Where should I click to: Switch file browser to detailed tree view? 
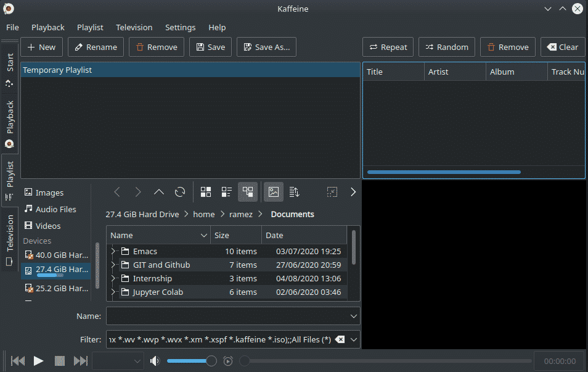click(x=248, y=192)
